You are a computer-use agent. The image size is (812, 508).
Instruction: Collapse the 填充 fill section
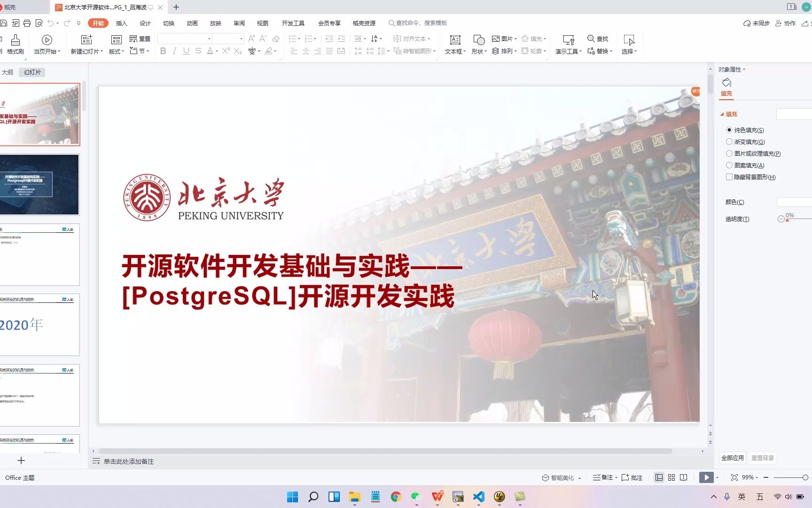723,114
